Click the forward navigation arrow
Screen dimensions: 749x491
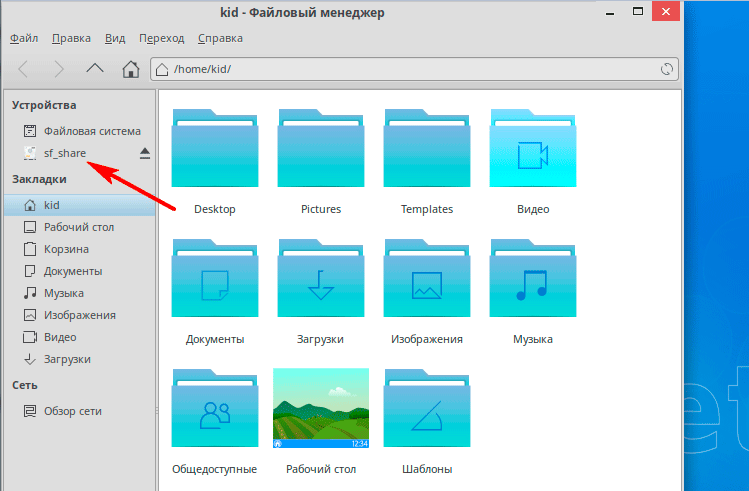point(59,69)
